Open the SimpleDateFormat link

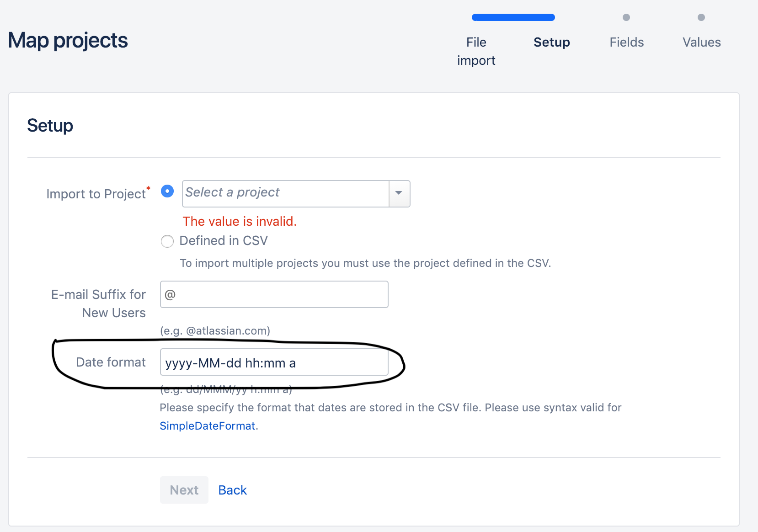[207, 426]
